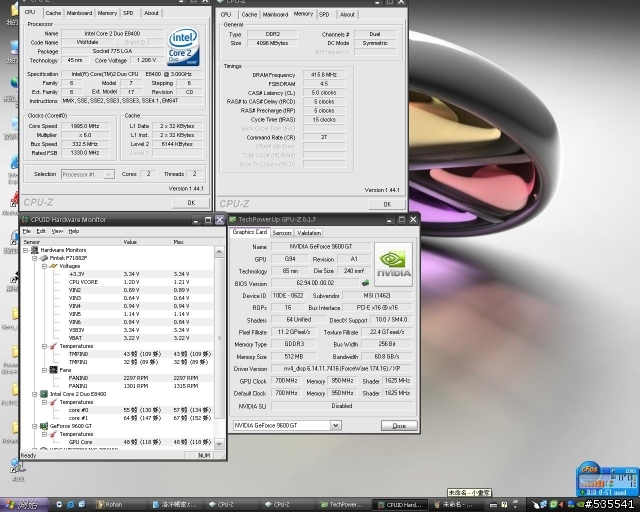Open the SPD tab in the right CPU-Z window
Image resolution: width=640 pixels, height=512 pixels.
click(x=324, y=14)
